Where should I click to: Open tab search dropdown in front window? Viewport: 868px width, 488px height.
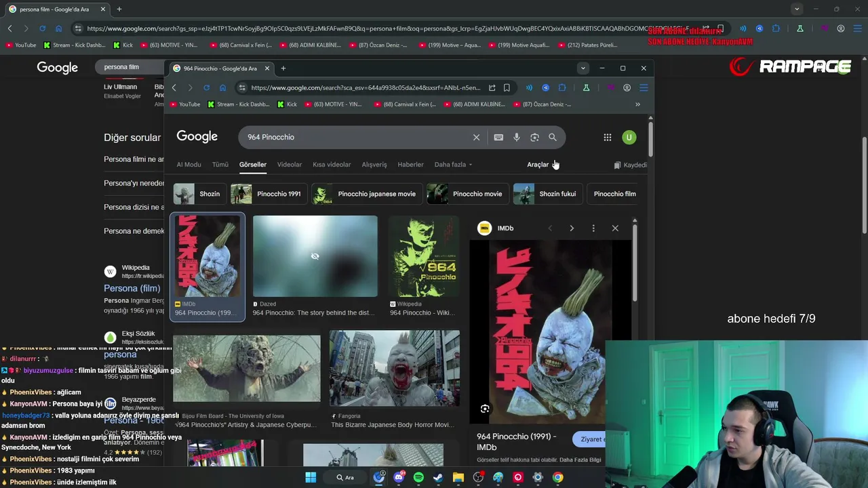click(x=583, y=68)
